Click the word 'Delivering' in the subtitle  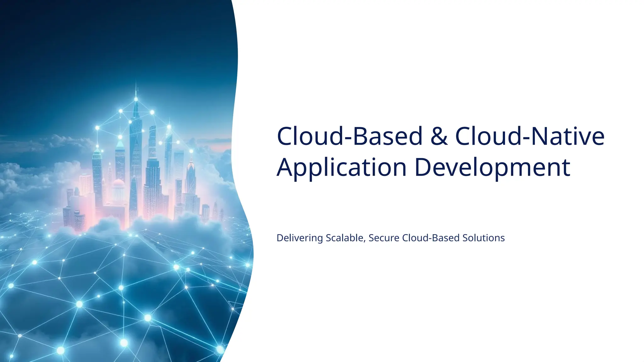299,238
